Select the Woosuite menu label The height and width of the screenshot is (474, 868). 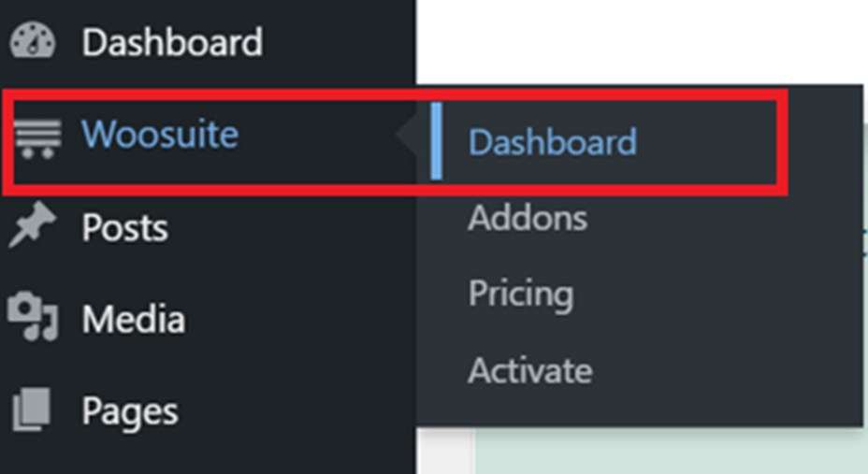click(160, 135)
